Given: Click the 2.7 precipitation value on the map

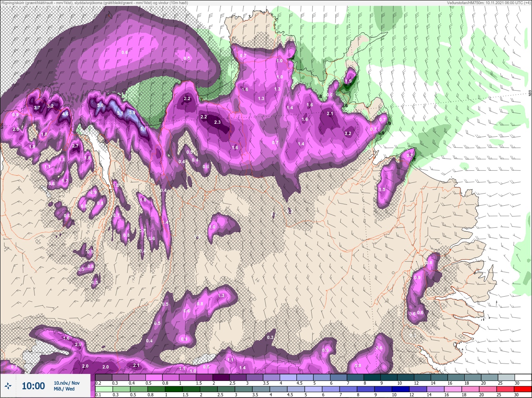Looking at the screenshot, I should tap(75, 146).
